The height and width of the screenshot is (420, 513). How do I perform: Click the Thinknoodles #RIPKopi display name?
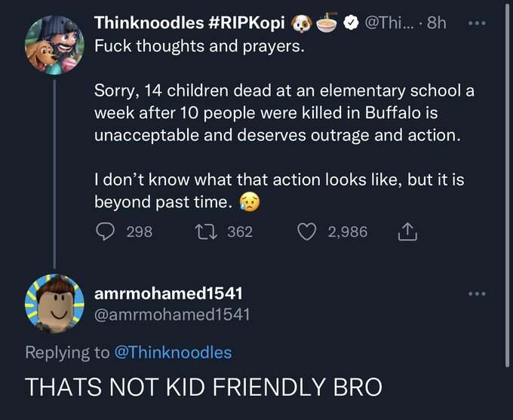click(x=189, y=23)
